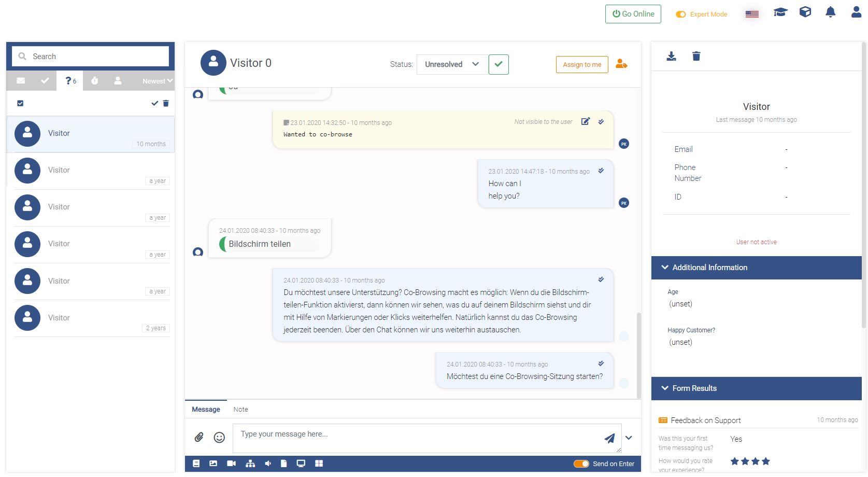The width and height of the screenshot is (868, 477).
Task: Click the paper plane send icon
Action: (x=610, y=439)
